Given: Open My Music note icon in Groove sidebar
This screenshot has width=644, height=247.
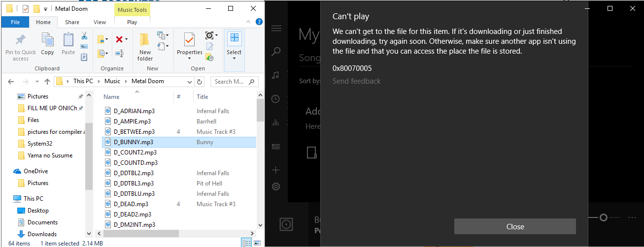Looking at the screenshot, I should [276, 75].
